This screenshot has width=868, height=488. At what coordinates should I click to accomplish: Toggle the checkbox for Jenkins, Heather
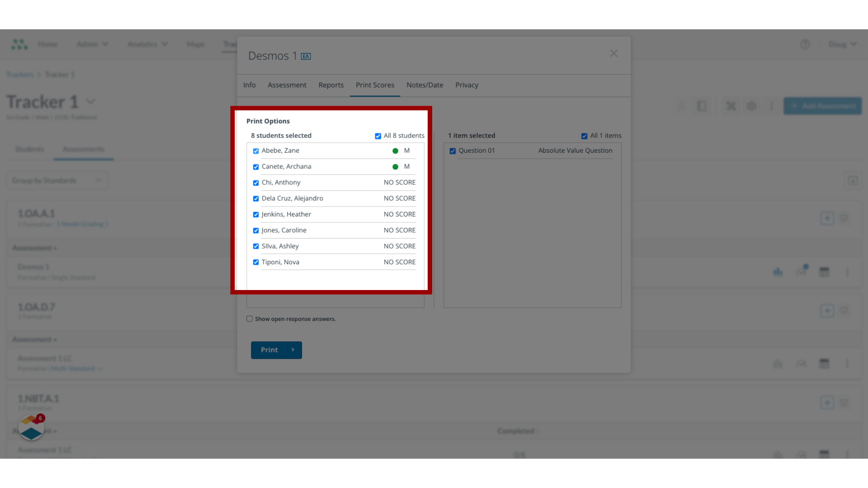[x=256, y=215]
